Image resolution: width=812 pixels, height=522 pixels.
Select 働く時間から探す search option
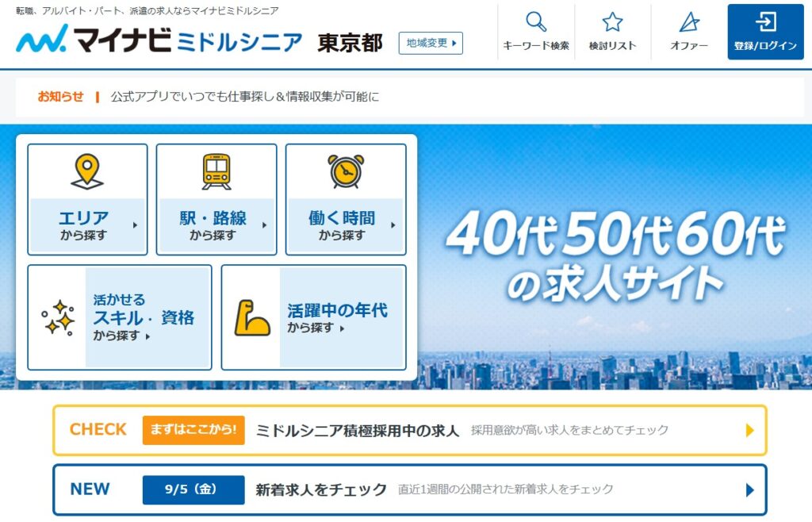tap(346, 200)
